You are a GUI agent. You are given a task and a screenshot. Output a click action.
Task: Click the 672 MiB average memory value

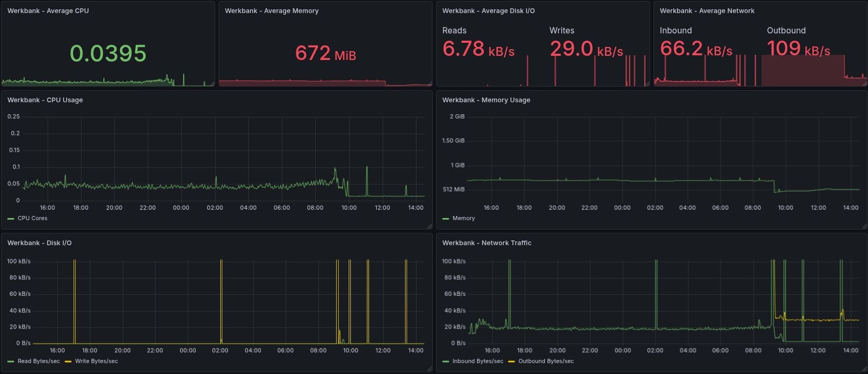325,53
